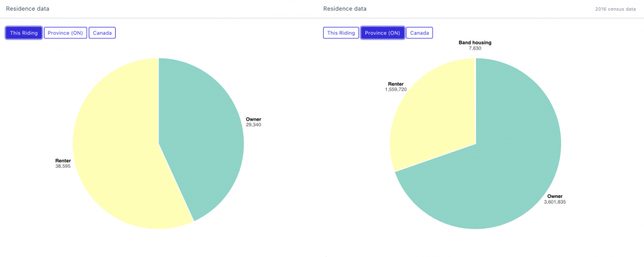Click the highlighted Province (ON) toggle button
Image resolution: width=644 pixels, height=257 pixels.
(x=382, y=33)
